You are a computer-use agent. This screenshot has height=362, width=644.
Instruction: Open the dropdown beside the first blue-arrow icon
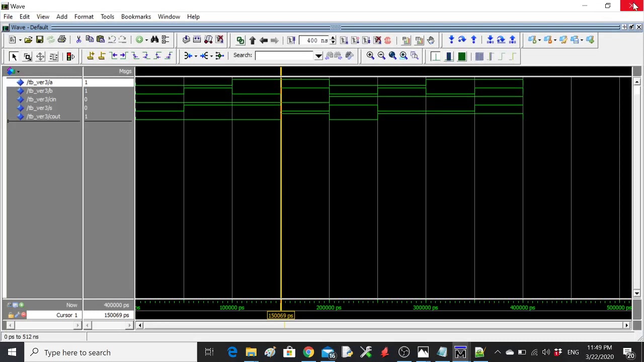[x=196, y=56]
